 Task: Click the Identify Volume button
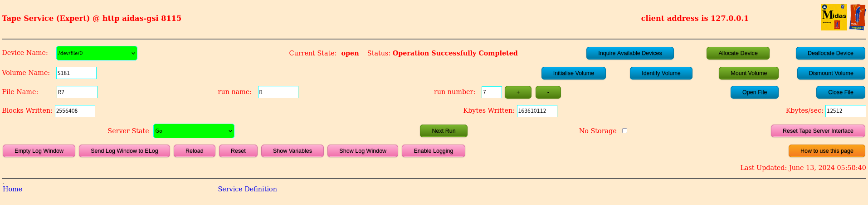(x=661, y=73)
